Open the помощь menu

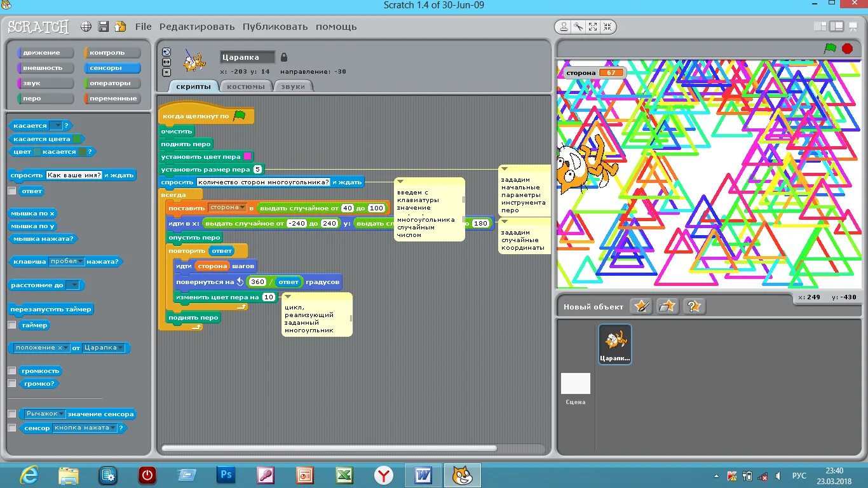point(336,27)
